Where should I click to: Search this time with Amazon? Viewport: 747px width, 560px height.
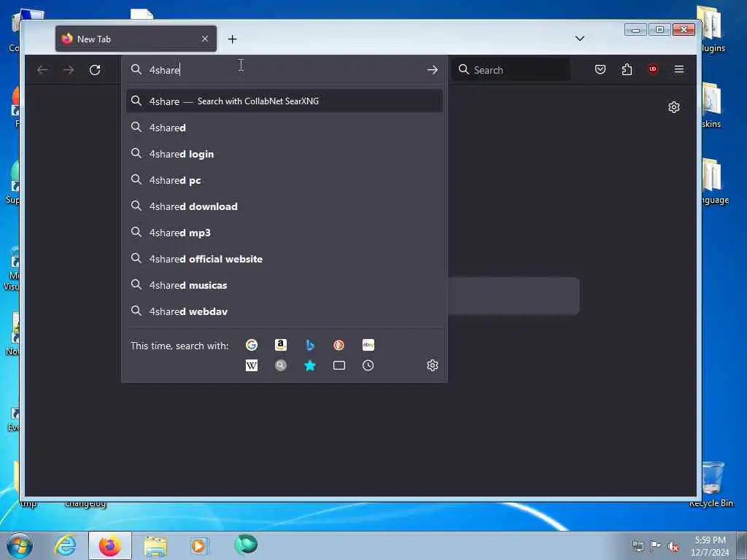tap(281, 345)
